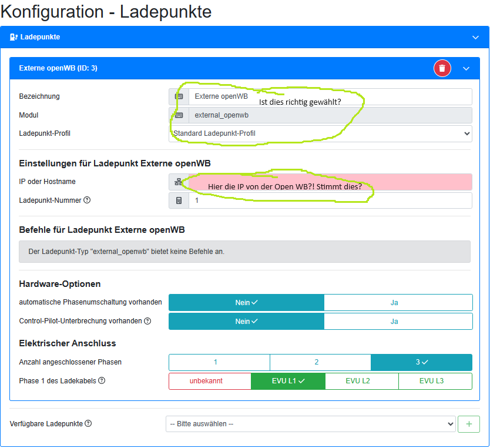This screenshot has width=490, height=448.
Task: Click the calculator icon beside Ladepunkt-Nummer
Action: pyautogui.click(x=179, y=200)
